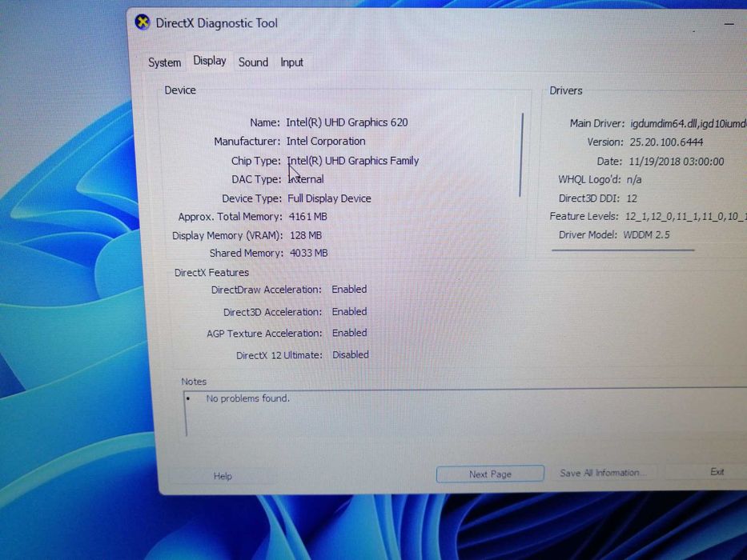The image size is (747, 560).
Task: Click the Exit button
Action: 717,472
